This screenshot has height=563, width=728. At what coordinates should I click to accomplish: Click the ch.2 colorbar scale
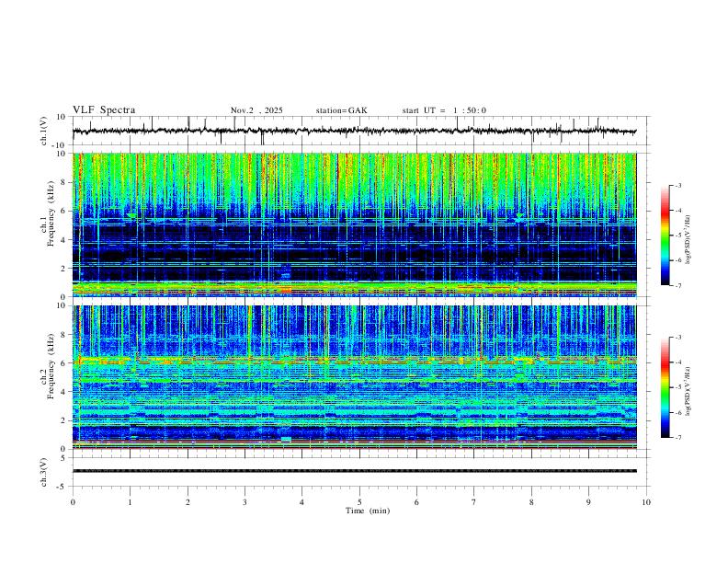pos(665,387)
